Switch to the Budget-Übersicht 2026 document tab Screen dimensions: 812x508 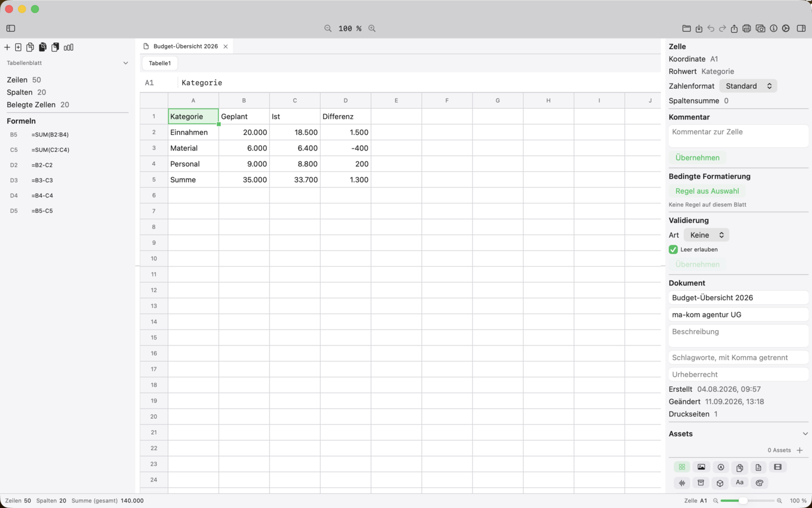click(x=186, y=46)
